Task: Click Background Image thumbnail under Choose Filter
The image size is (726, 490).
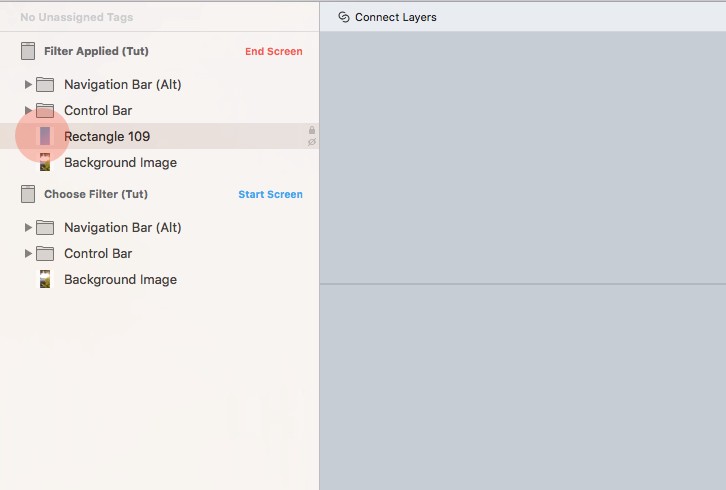Action: pos(45,280)
